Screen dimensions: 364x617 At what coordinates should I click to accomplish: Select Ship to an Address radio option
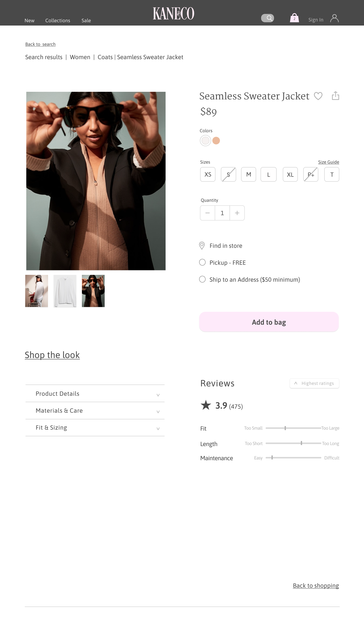(x=202, y=279)
